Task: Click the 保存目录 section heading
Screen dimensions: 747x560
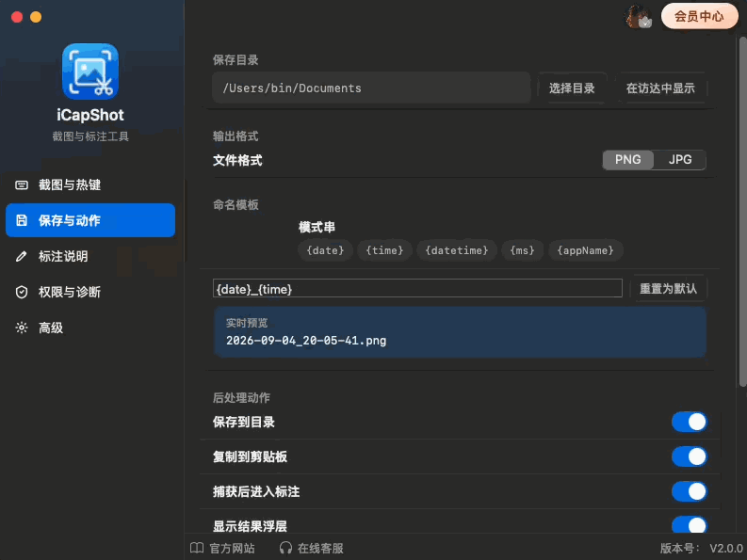Action: pyautogui.click(x=235, y=60)
